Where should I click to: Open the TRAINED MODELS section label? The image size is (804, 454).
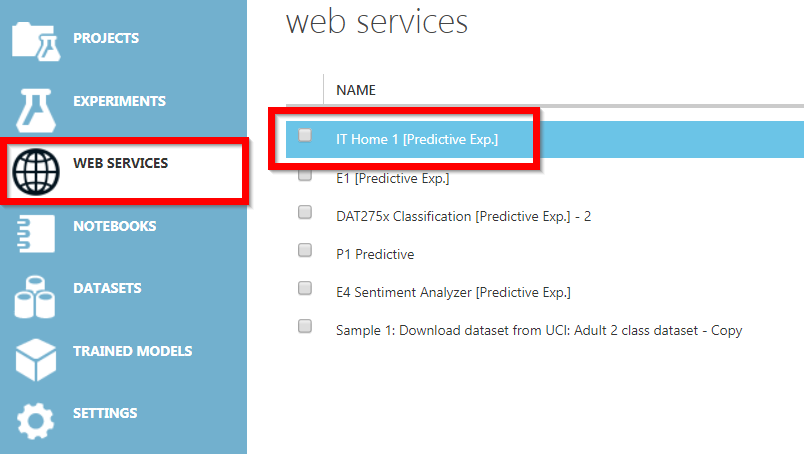pyautogui.click(x=133, y=351)
